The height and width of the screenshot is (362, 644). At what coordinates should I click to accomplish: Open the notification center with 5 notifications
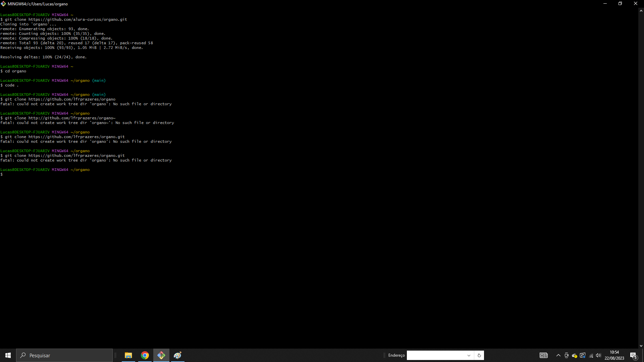[x=634, y=355]
